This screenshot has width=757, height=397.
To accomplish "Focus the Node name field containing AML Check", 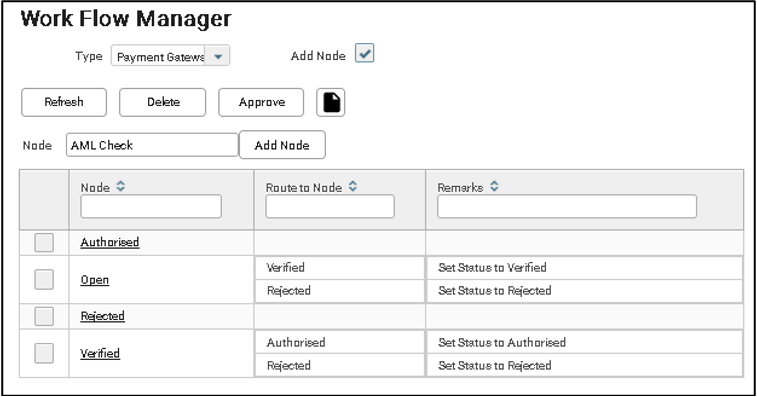I will [x=152, y=145].
